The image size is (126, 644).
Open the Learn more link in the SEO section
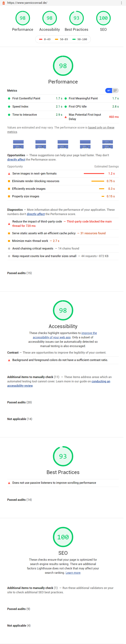point(73,572)
